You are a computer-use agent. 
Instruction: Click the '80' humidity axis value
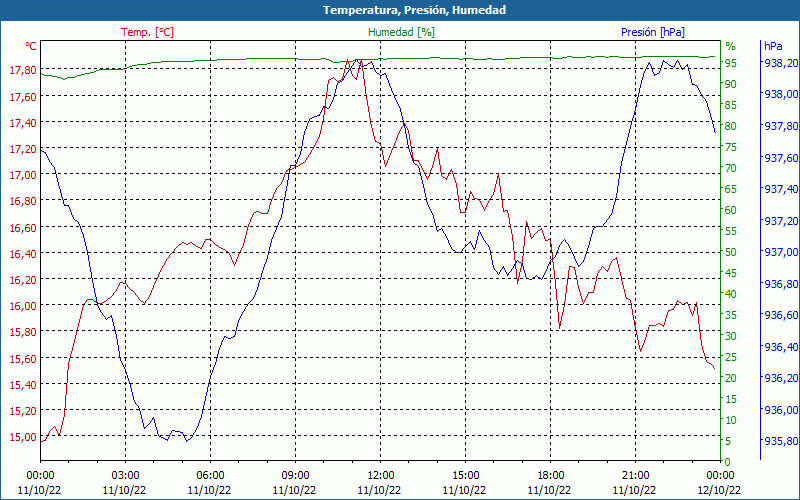coord(731,126)
